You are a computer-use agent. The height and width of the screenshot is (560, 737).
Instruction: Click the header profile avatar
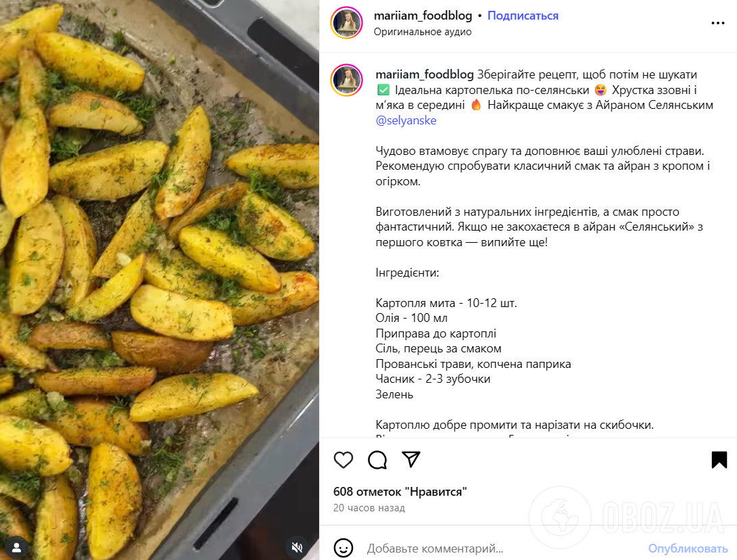point(347,23)
